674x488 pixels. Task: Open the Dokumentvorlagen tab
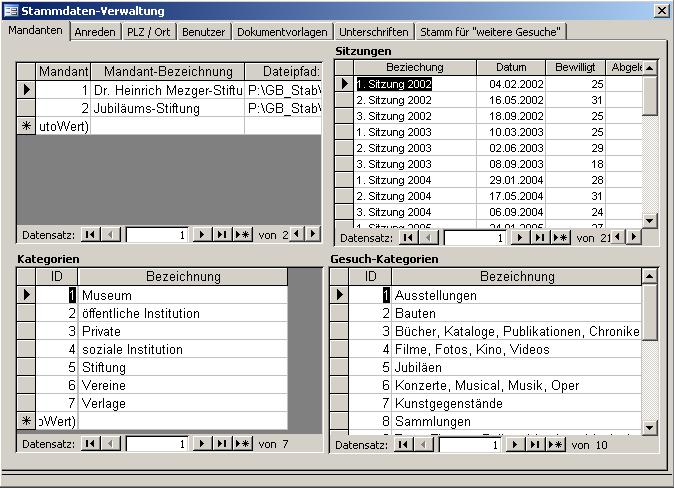tap(282, 32)
